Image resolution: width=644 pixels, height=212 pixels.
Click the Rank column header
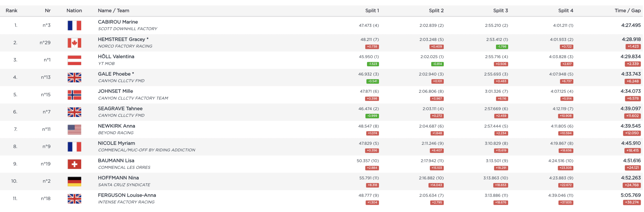[x=12, y=11]
